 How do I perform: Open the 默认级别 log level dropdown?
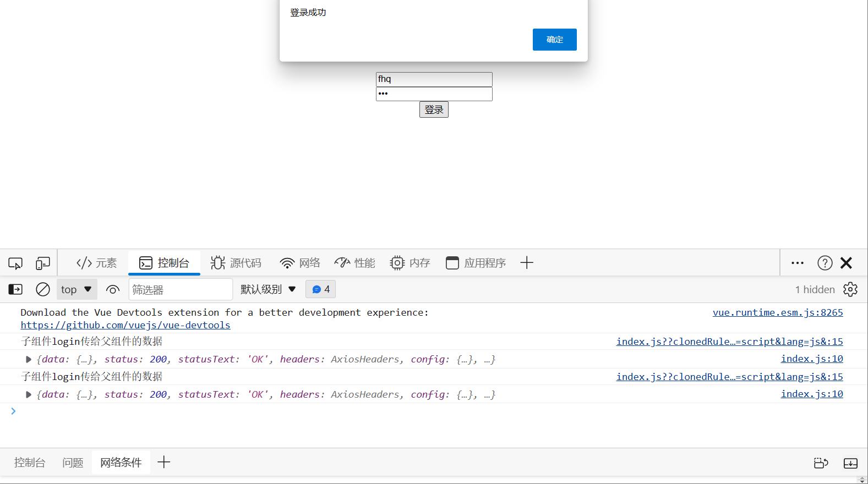(268, 289)
